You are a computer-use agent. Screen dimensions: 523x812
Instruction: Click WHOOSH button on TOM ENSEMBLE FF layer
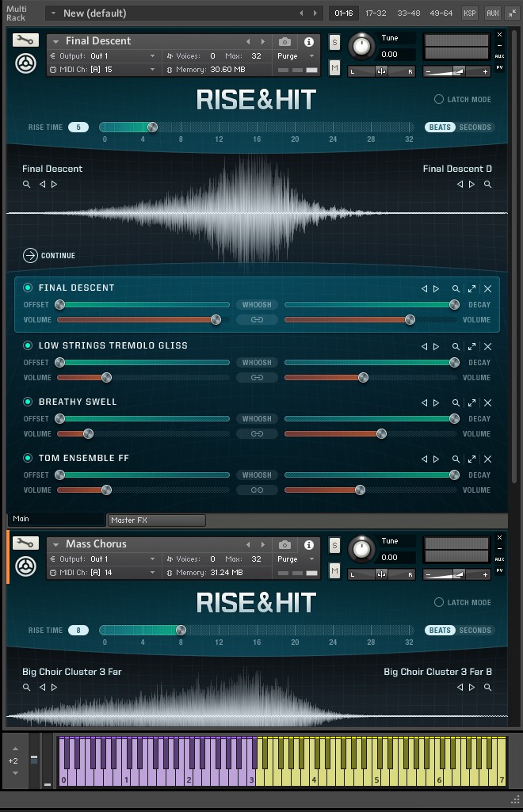[257, 475]
